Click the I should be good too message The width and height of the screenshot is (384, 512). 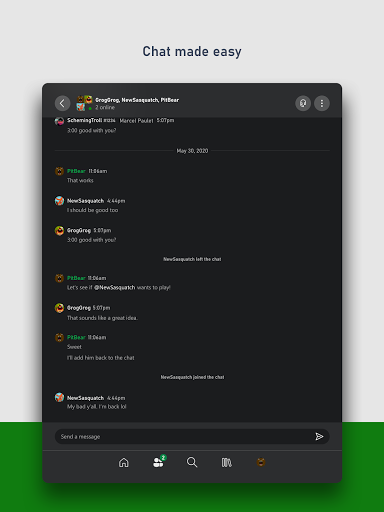click(x=93, y=210)
